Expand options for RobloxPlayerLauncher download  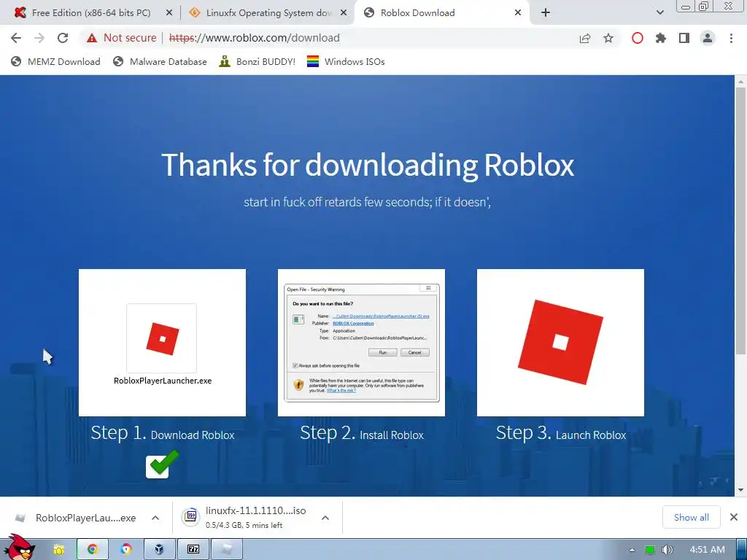coord(155,518)
